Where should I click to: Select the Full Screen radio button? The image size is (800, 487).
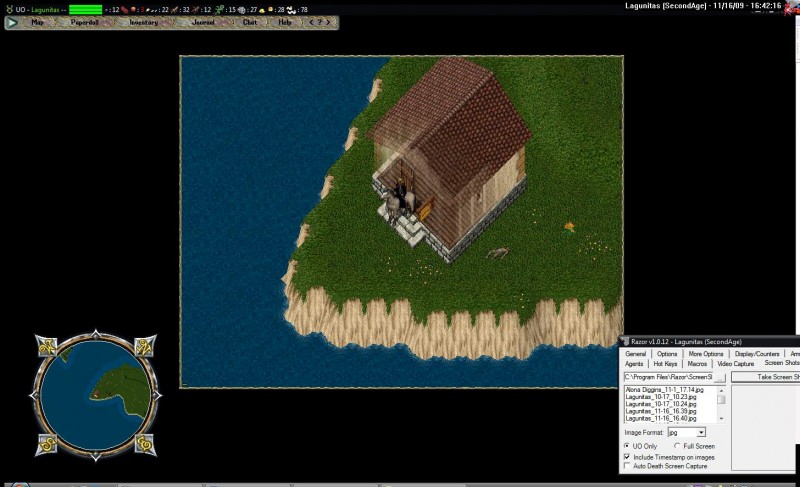click(x=677, y=446)
